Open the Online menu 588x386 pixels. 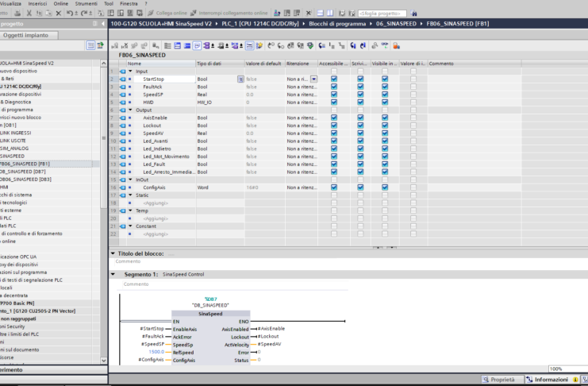[x=61, y=3]
